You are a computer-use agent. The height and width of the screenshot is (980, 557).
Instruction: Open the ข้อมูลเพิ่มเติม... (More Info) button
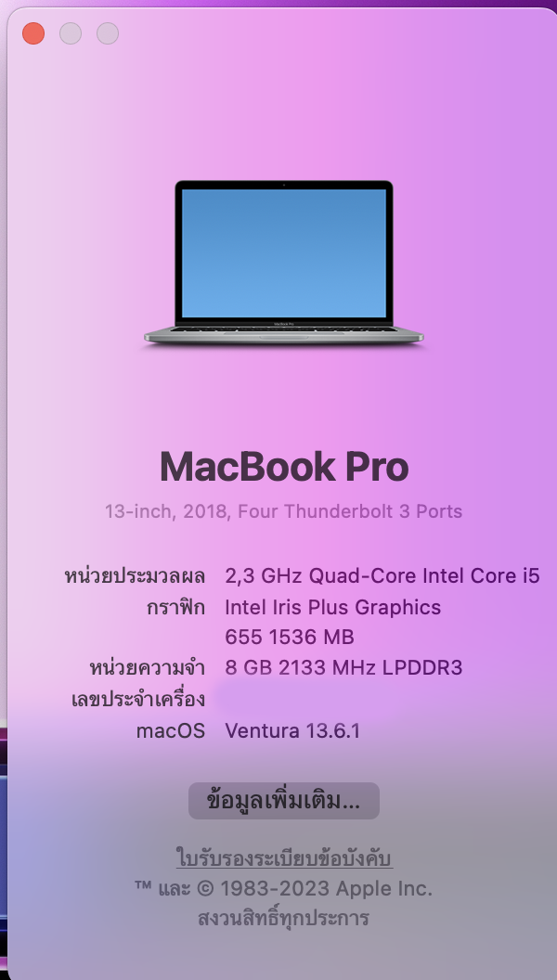click(x=284, y=801)
